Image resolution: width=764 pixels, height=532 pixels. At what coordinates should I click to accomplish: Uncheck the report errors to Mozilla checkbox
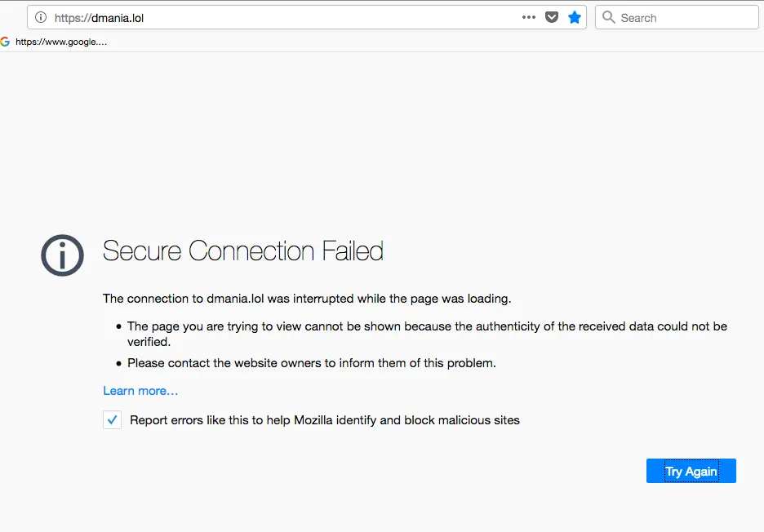click(112, 419)
